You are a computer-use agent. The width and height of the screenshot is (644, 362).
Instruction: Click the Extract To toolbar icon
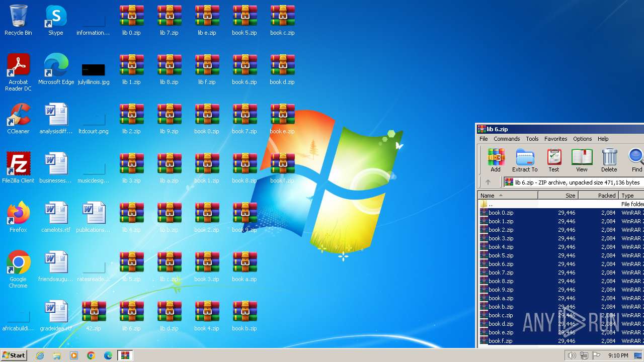point(525,160)
